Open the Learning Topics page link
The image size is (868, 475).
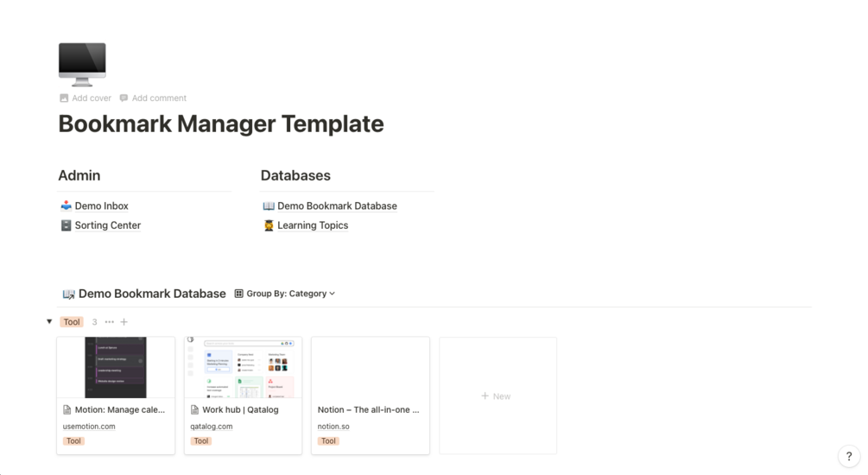313,225
